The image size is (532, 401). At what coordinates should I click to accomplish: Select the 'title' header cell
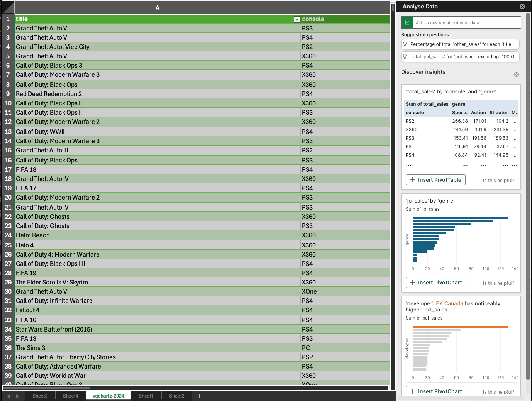point(158,19)
